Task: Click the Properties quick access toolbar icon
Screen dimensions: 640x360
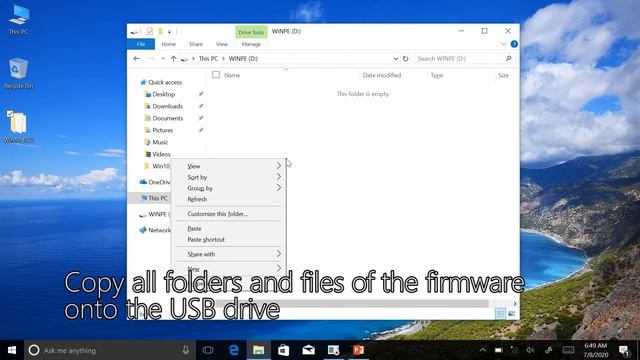Action: (x=150, y=31)
